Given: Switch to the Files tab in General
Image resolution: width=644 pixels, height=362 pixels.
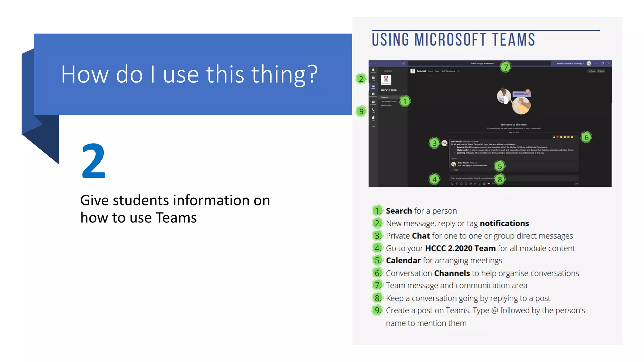Looking at the screenshot, I should (437, 71).
